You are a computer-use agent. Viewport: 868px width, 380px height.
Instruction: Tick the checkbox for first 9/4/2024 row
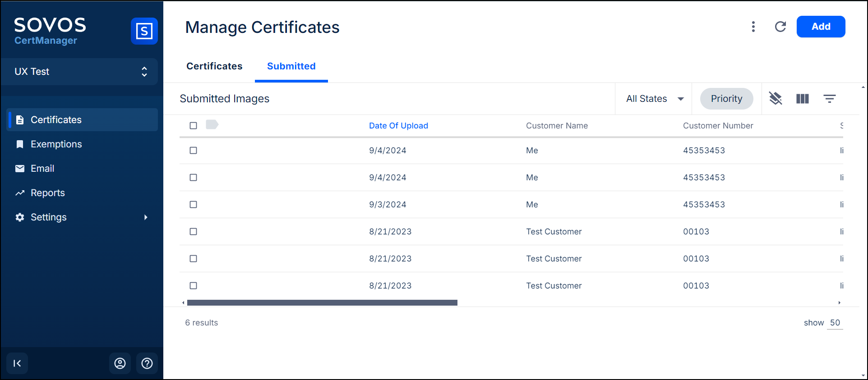tap(193, 151)
